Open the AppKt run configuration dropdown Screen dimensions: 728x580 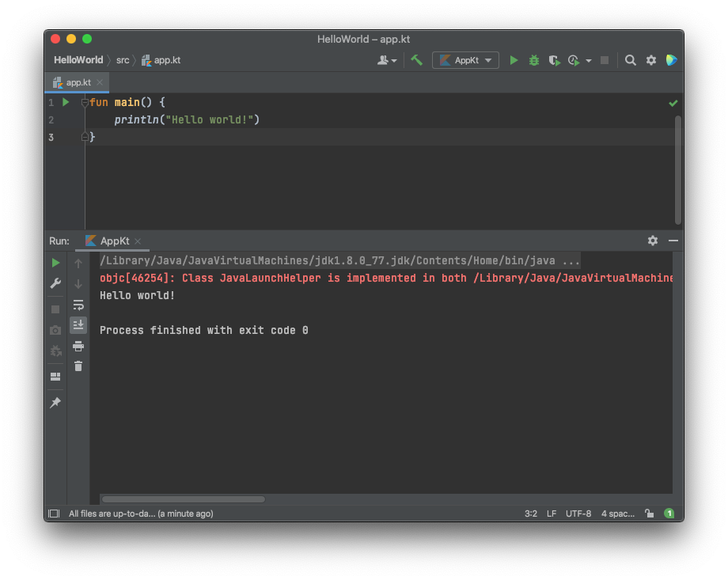465,60
